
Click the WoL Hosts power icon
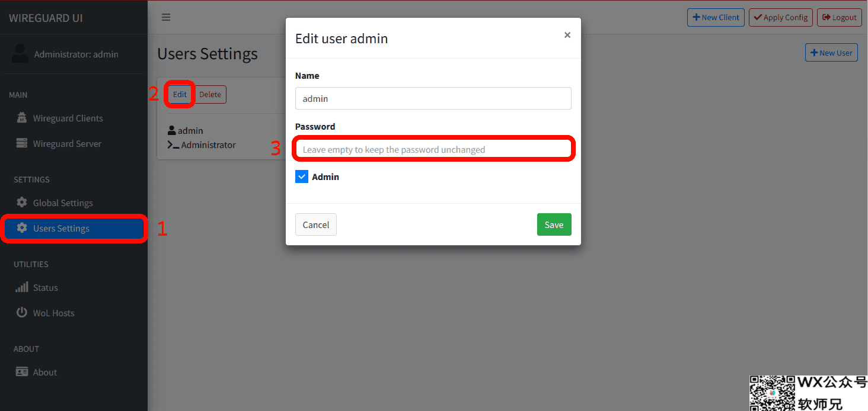point(22,313)
